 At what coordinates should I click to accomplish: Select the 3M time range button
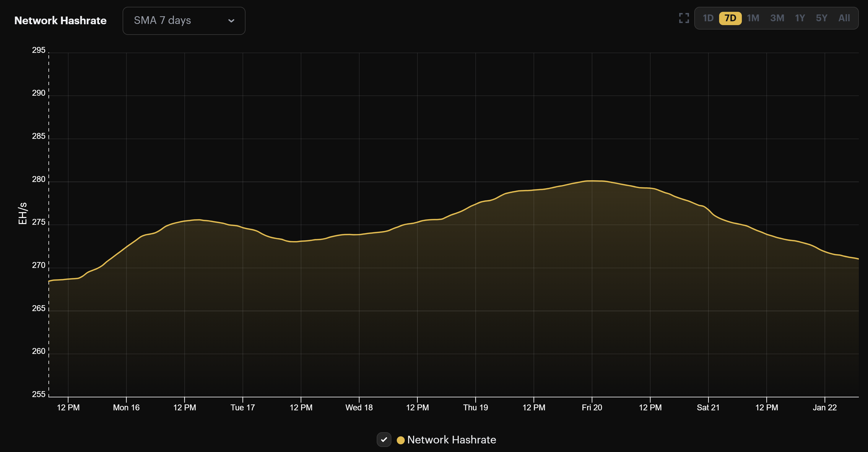click(x=777, y=18)
